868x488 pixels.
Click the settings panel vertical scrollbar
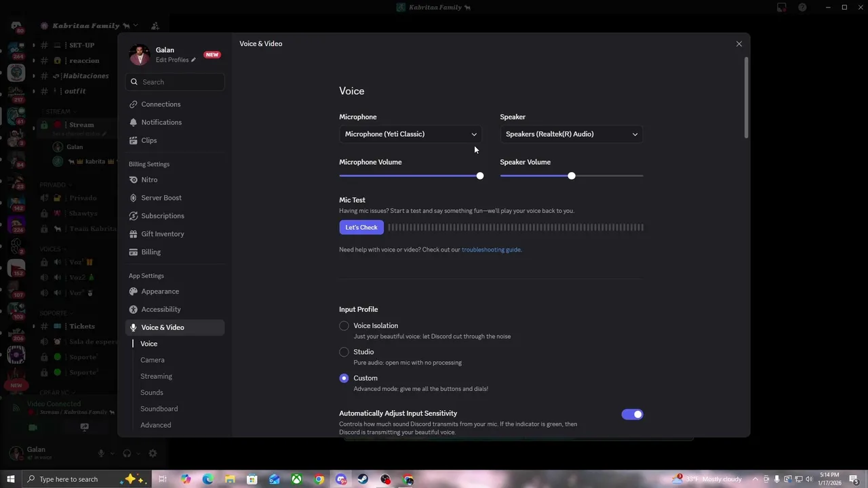[747, 98]
